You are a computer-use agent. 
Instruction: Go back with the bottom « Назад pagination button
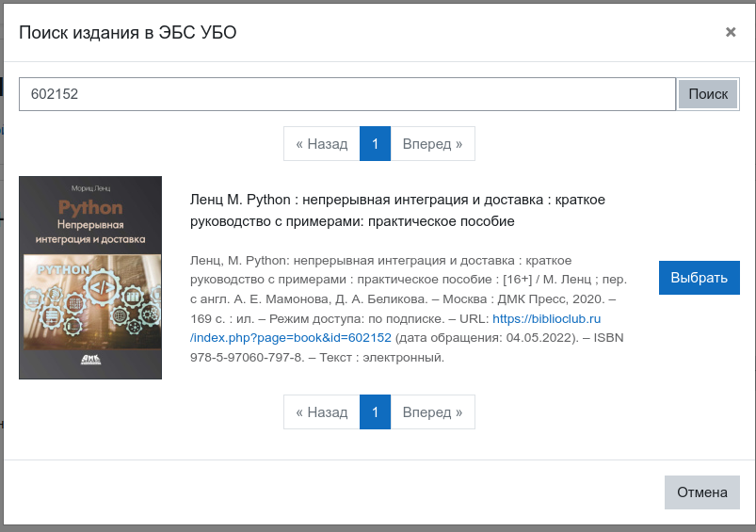322,411
